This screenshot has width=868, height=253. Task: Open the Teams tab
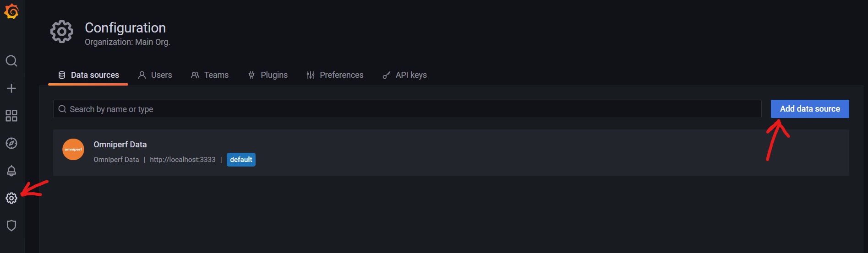[210, 75]
